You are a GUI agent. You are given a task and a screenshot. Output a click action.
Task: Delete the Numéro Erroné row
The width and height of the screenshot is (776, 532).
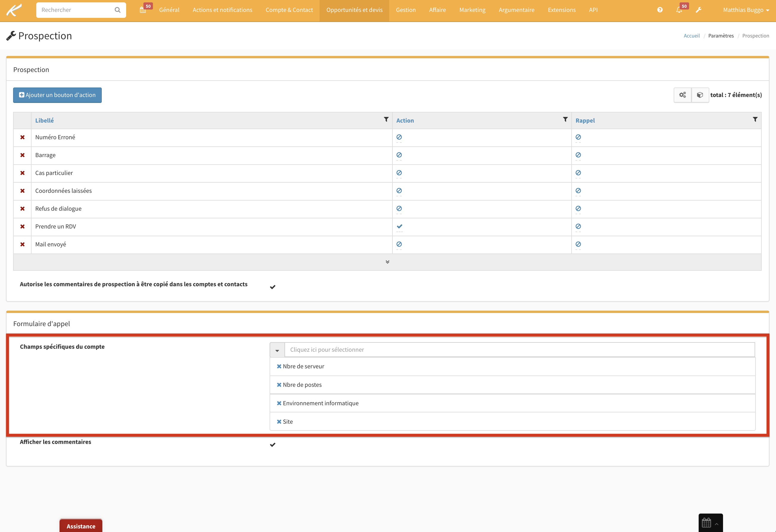[22, 137]
